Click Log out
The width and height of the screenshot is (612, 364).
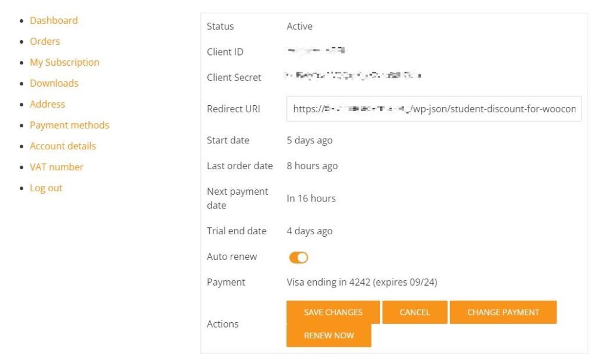point(46,188)
